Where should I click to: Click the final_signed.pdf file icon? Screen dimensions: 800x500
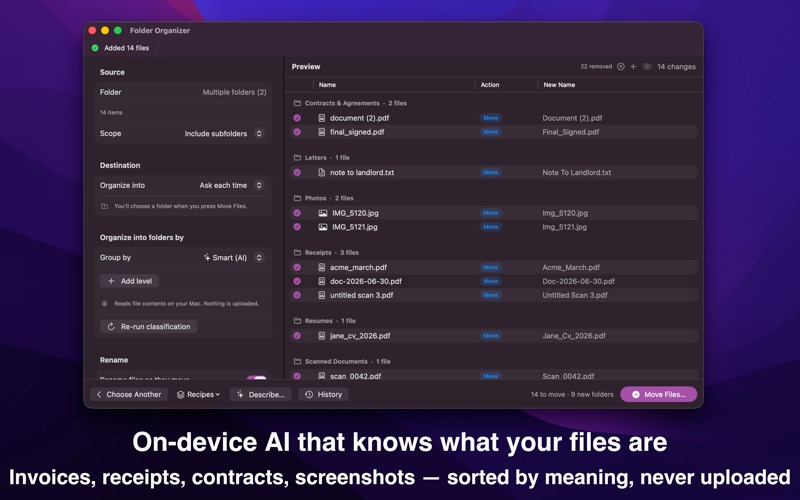point(321,132)
